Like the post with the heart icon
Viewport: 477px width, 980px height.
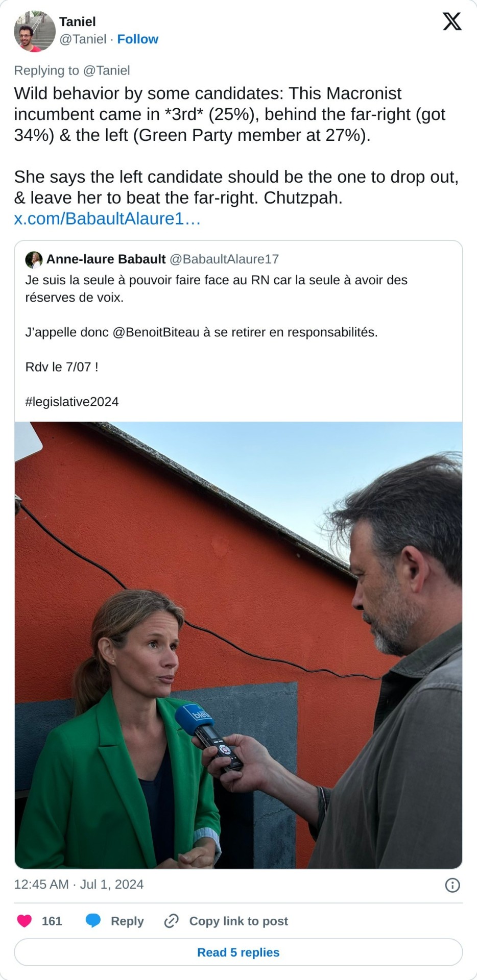pos(24,921)
